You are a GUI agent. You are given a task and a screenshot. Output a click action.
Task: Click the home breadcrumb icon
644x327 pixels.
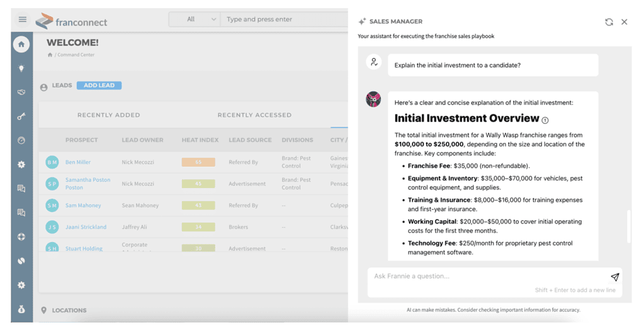pos(50,55)
